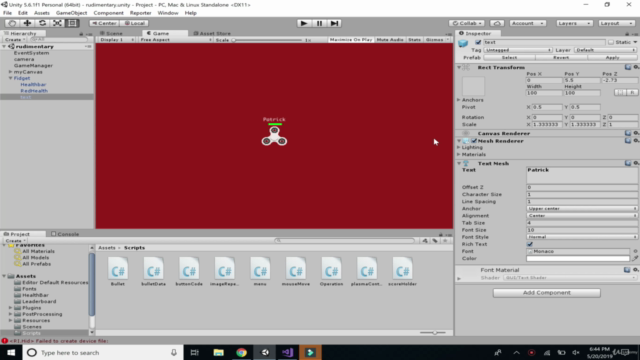Select the buttonCode script
The image size is (640, 360).
click(189, 271)
